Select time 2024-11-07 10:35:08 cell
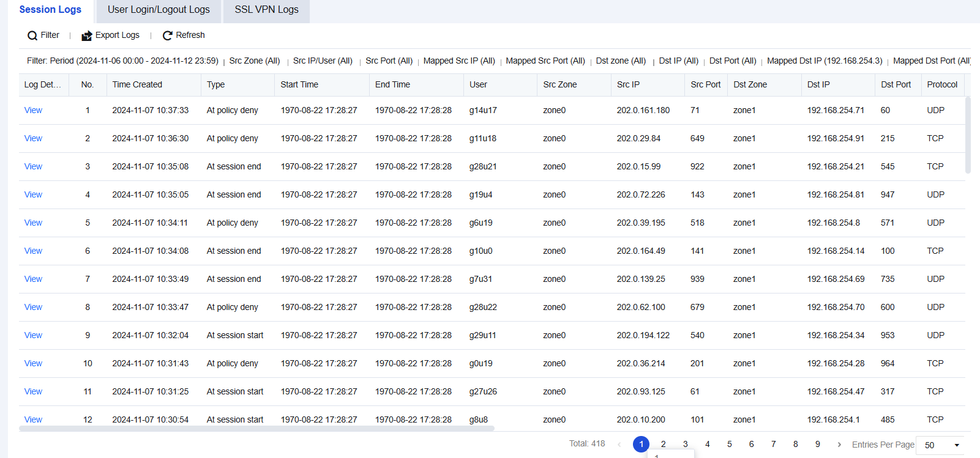980x458 pixels. [151, 166]
